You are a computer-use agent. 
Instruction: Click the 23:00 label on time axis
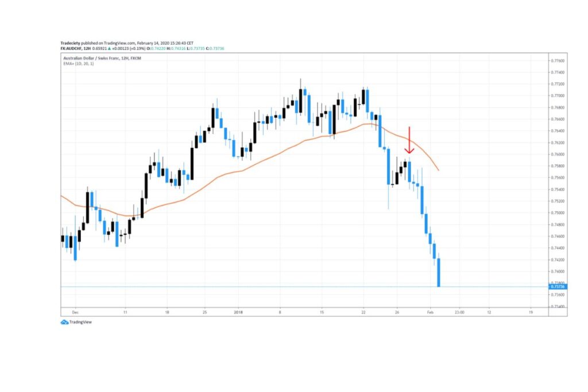459,312
